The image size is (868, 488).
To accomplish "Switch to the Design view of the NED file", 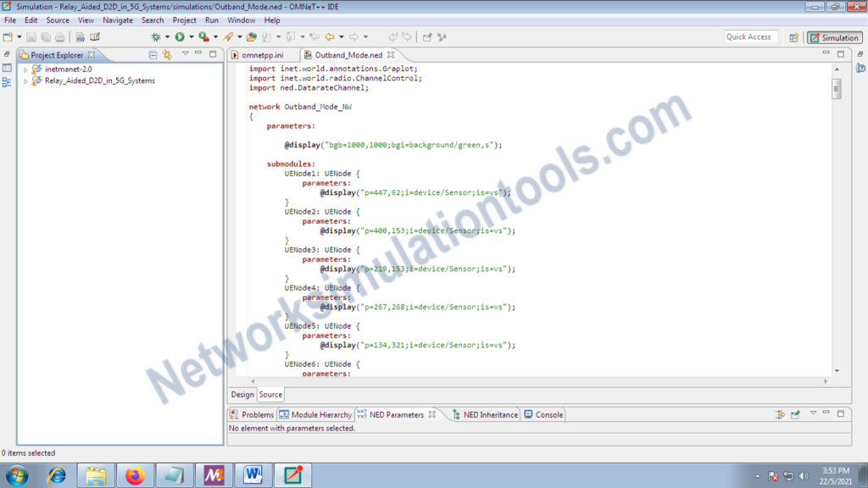I will pos(242,394).
